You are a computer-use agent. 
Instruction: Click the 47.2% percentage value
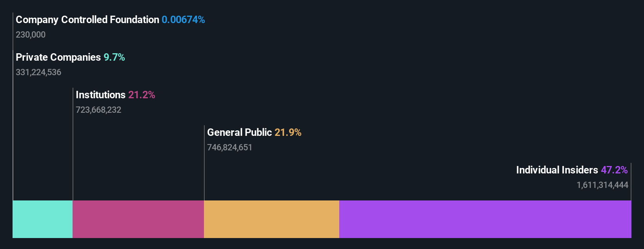[614, 170]
